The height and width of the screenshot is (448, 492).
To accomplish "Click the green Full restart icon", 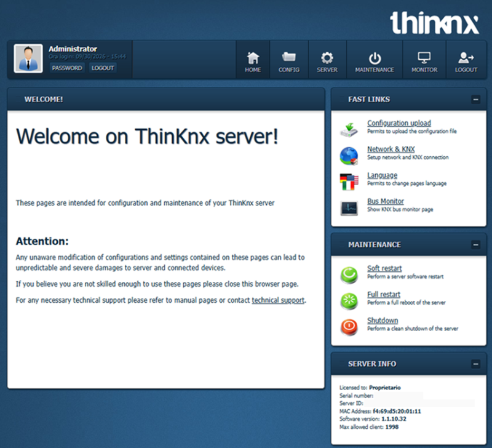I will pos(349,301).
